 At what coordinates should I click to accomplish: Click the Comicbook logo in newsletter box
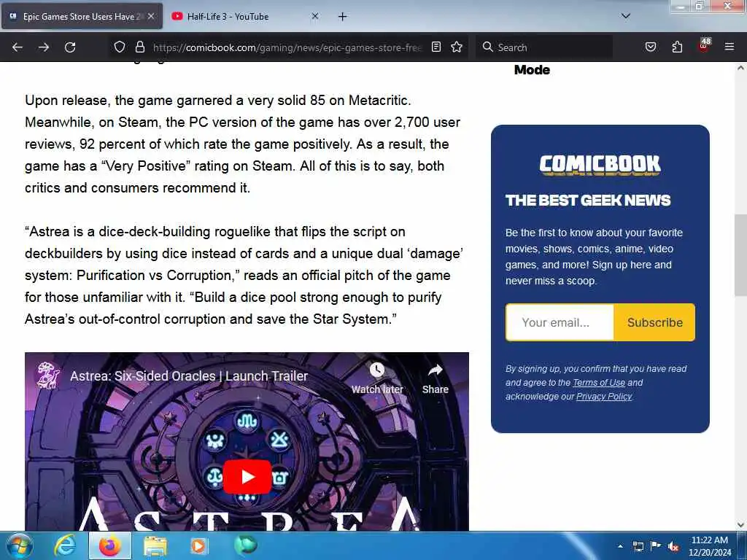point(600,165)
